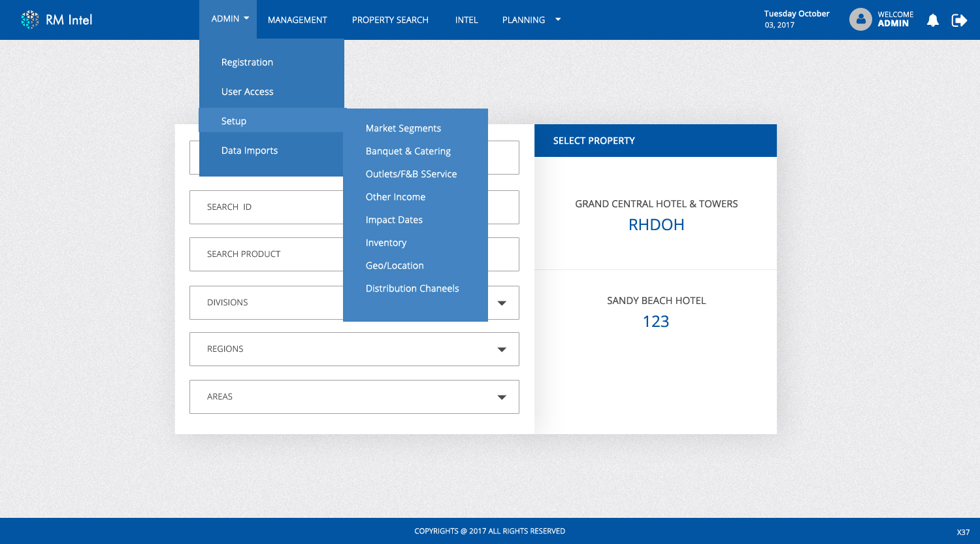
Task: Open the PLANNING dropdown menu
Action: [x=530, y=20]
